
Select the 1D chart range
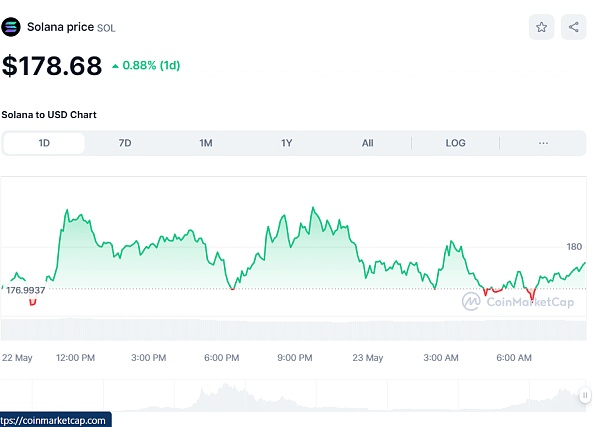coord(44,143)
